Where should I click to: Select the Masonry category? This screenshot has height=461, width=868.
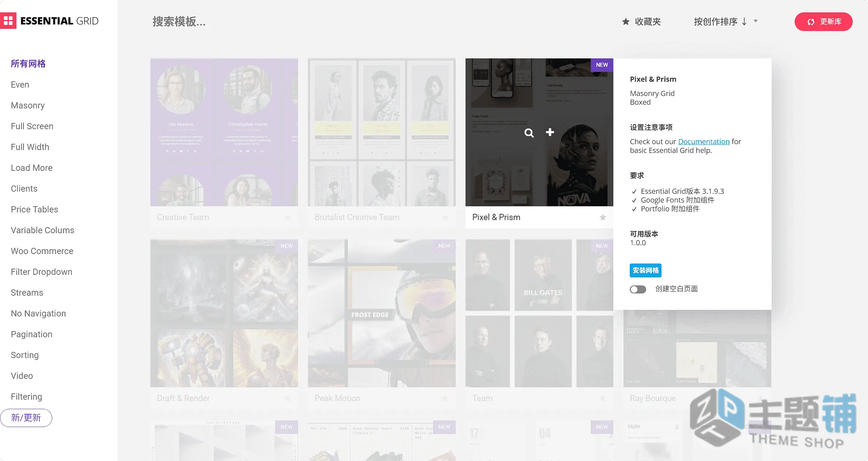[x=28, y=105]
